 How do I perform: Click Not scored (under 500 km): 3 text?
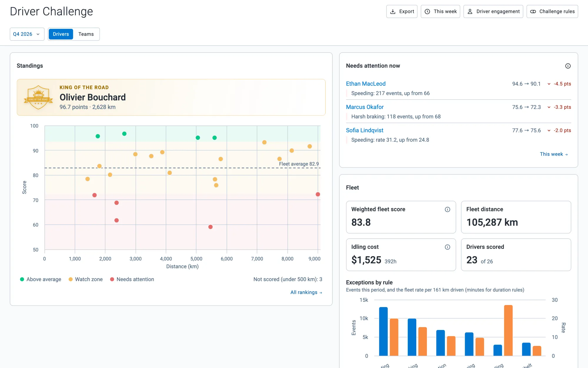point(288,279)
